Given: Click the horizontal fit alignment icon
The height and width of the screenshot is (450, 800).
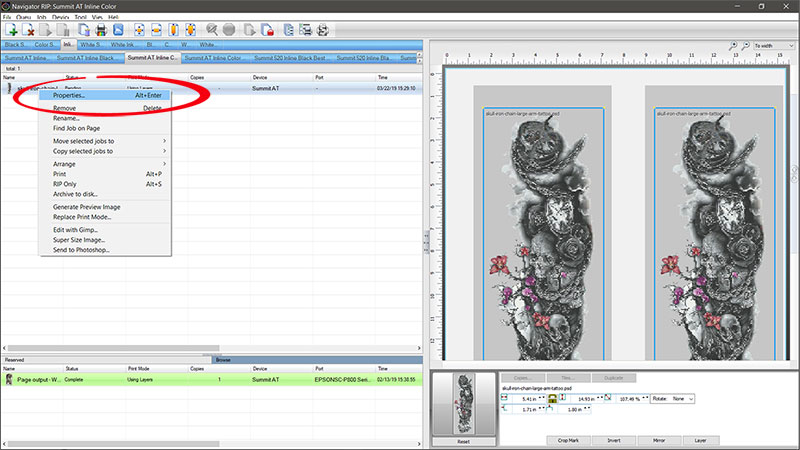Looking at the screenshot, I should click(x=157, y=30).
